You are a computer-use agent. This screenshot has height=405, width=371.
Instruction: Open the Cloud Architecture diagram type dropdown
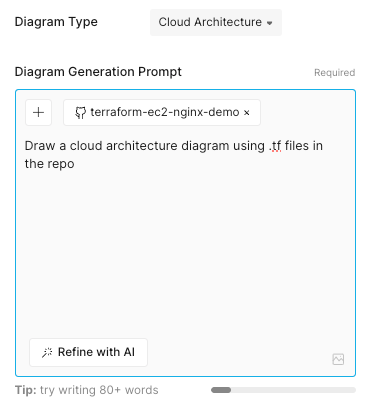click(x=216, y=22)
